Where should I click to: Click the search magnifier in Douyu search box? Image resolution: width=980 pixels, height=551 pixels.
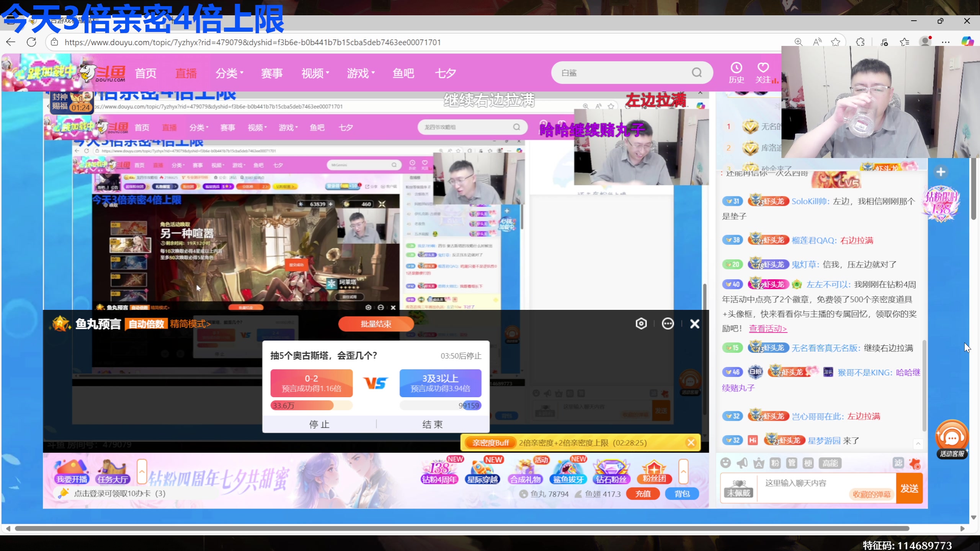click(697, 72)
